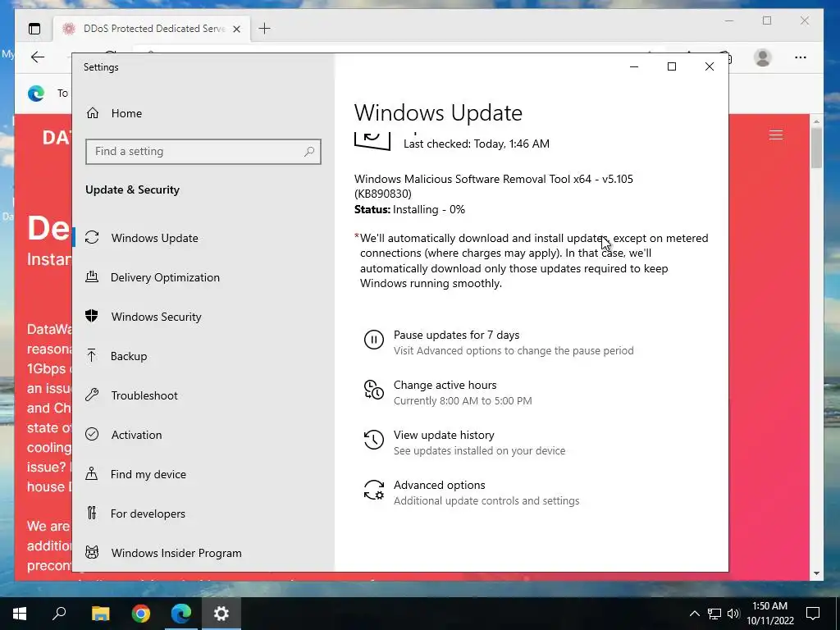Select Backup in the sidebar
Viewport: 840px width, 630px height.
coord(129,356)
